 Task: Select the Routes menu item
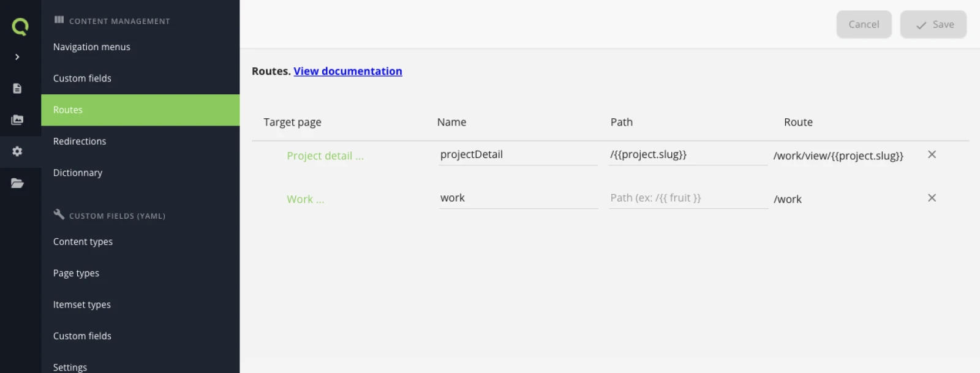point(140,110)
